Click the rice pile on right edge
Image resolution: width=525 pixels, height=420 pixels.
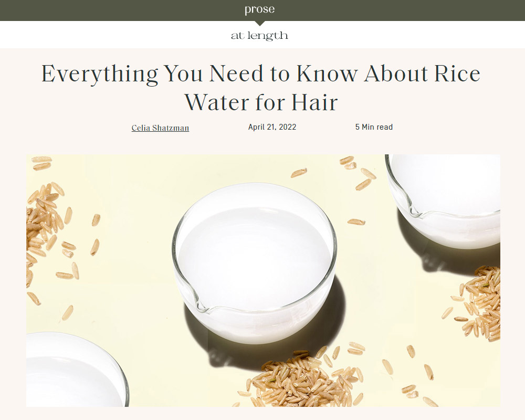479,303
